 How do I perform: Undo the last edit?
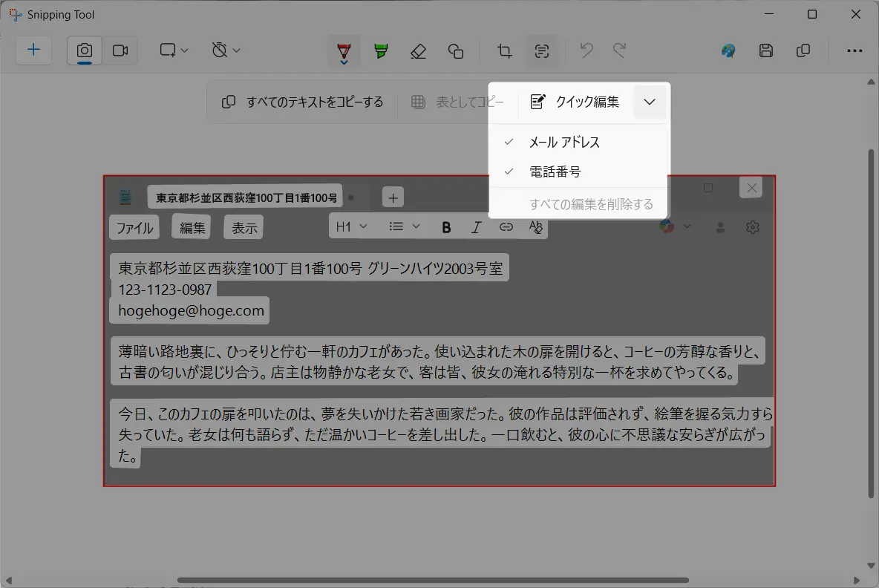(586, 51)
